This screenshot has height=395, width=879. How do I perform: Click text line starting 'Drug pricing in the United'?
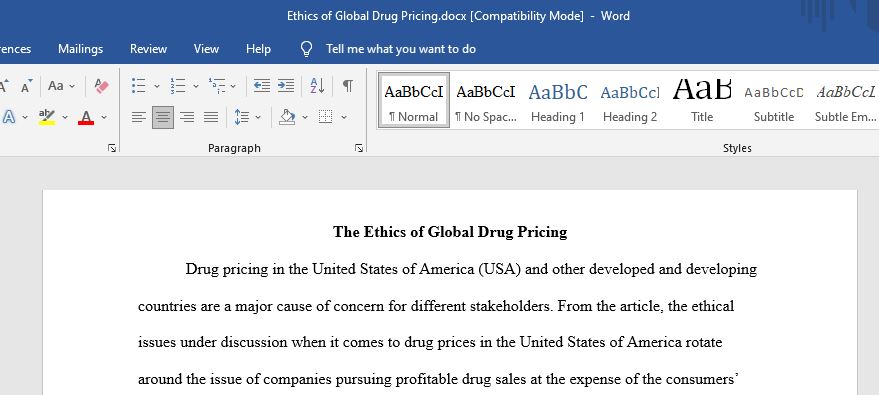471,269
